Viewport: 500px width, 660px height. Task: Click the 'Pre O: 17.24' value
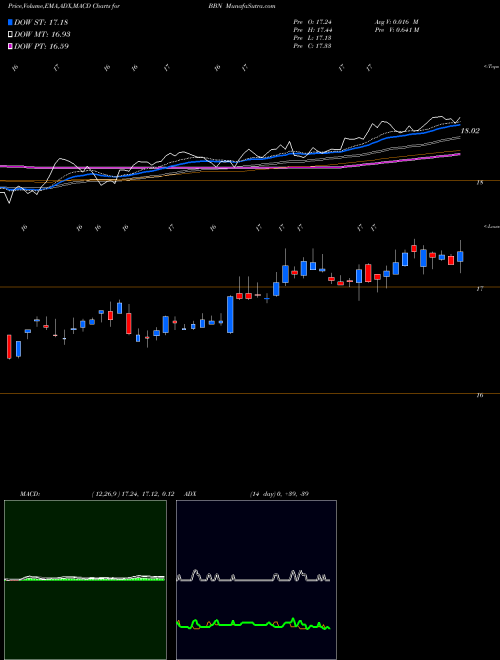pos(312,22)
